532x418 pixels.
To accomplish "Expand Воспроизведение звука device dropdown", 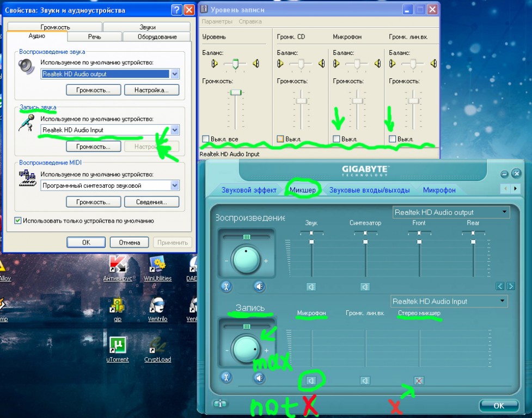I will pos(175,73).
